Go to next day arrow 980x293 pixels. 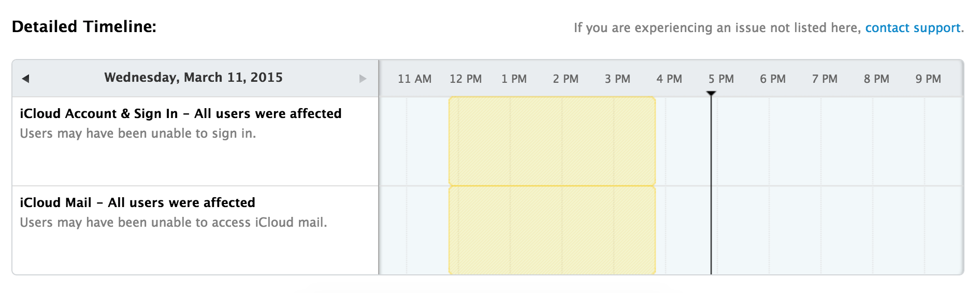(363, 79)
